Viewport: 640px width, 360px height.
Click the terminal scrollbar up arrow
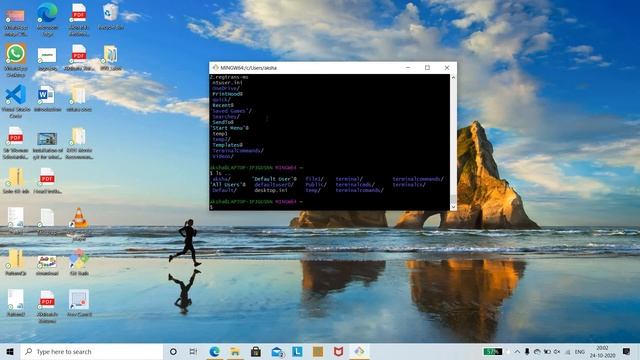coord(453,78)
